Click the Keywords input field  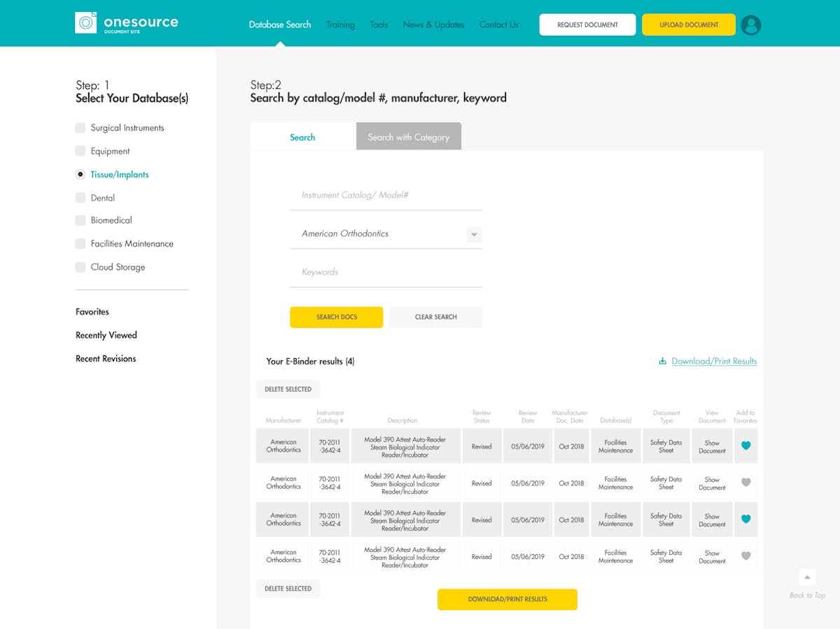point(386,271)
